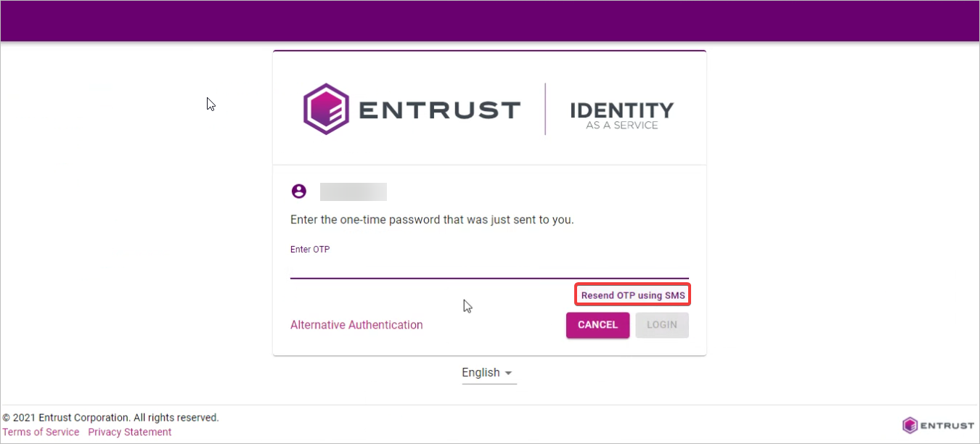Image resolution: width=980 pixels, height=444 pixels.
Task: Click the one-time password instruction text
Action: click(432, 219)
